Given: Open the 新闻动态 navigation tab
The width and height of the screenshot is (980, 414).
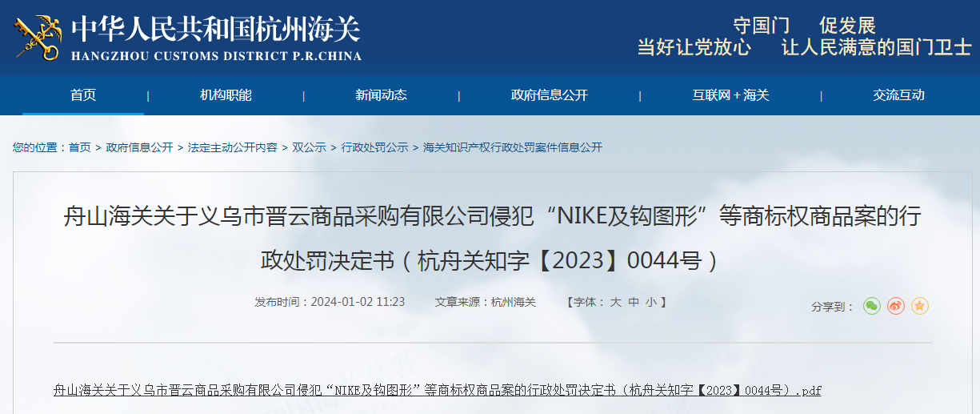Looking at the screenshot, I should [x=381, y=95].
